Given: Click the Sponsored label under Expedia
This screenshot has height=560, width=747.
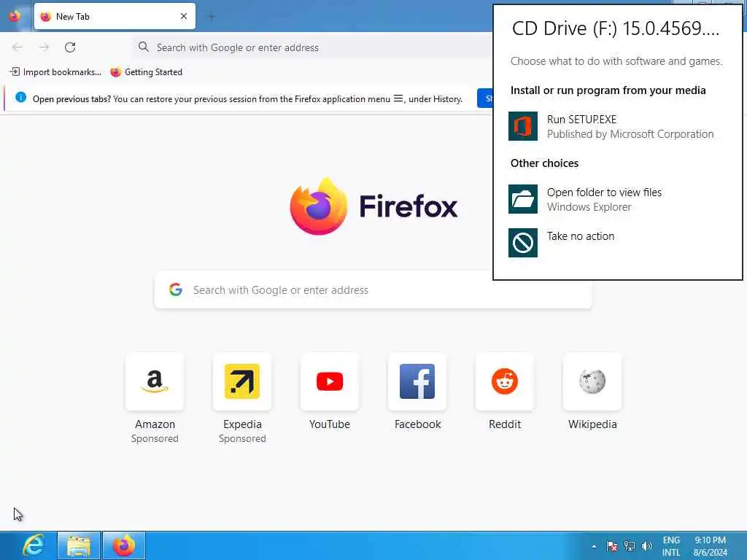Looking at the screenshot, I should click(x=242, y=438).
